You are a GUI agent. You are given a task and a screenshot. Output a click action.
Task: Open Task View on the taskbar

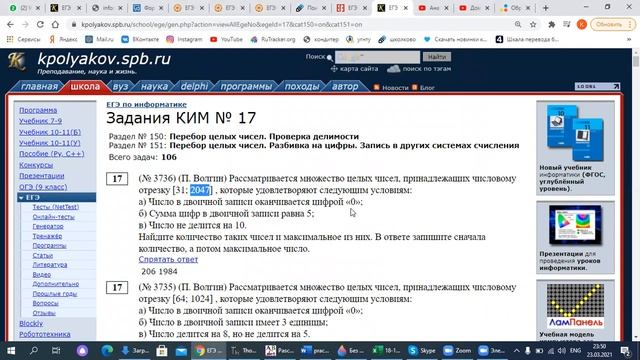(56, 351)
